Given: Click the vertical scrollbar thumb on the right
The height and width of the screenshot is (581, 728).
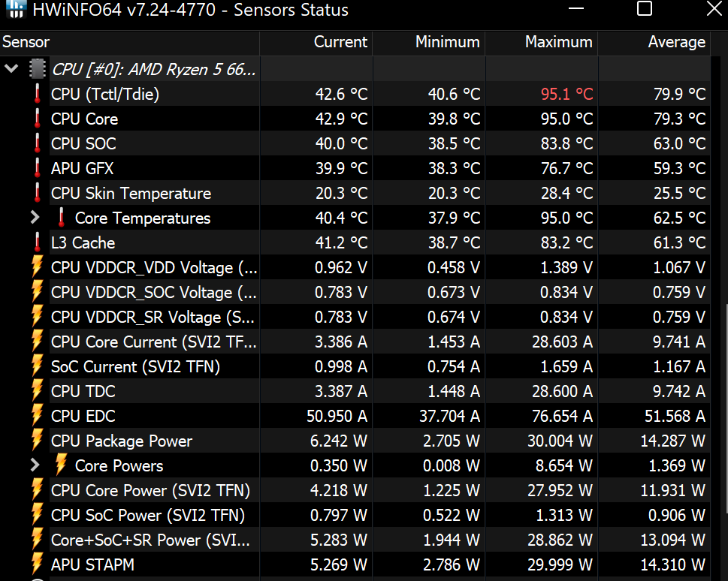Looking at the screenshot, I should point(726,408).
